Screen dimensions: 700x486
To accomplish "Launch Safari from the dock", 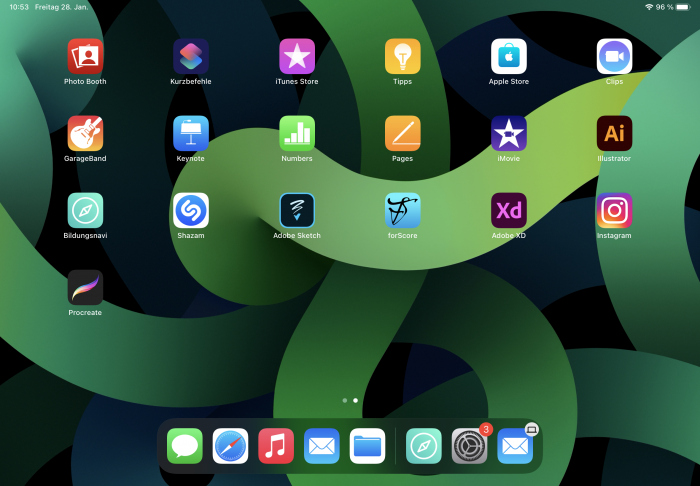I will 230,446.
